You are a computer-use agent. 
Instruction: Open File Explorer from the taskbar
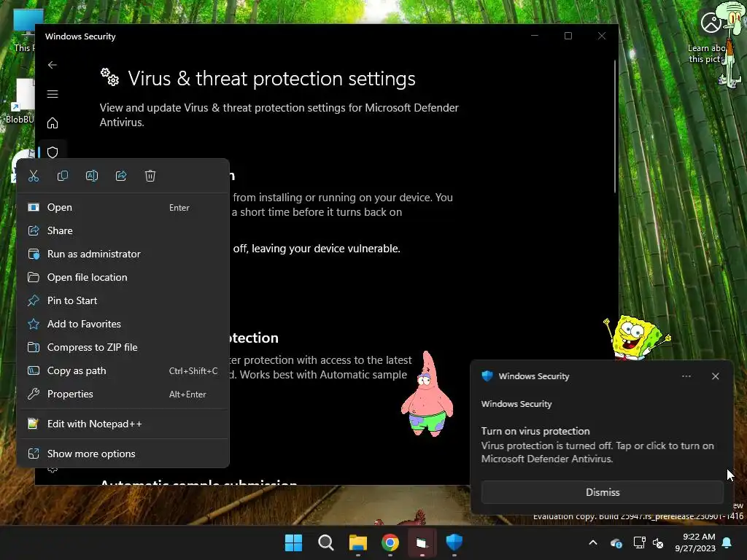click(x=357, y=542)
